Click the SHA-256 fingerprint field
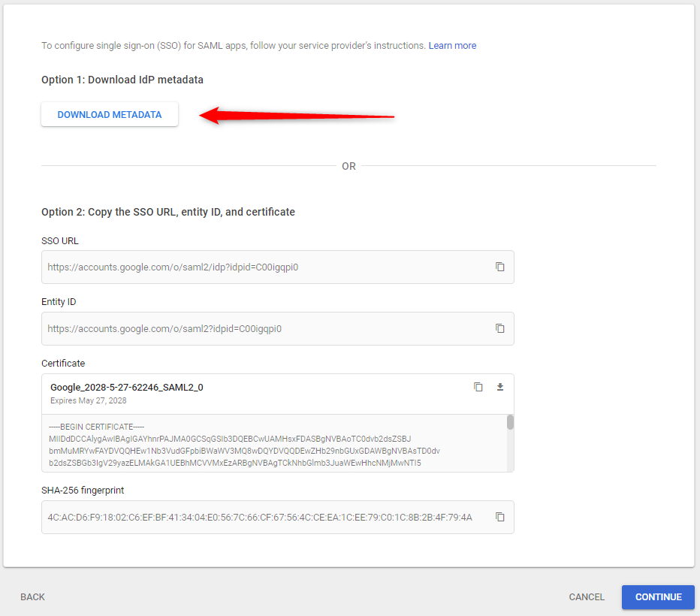The width and height of the screenshot is (700, 616). [278, 517]
